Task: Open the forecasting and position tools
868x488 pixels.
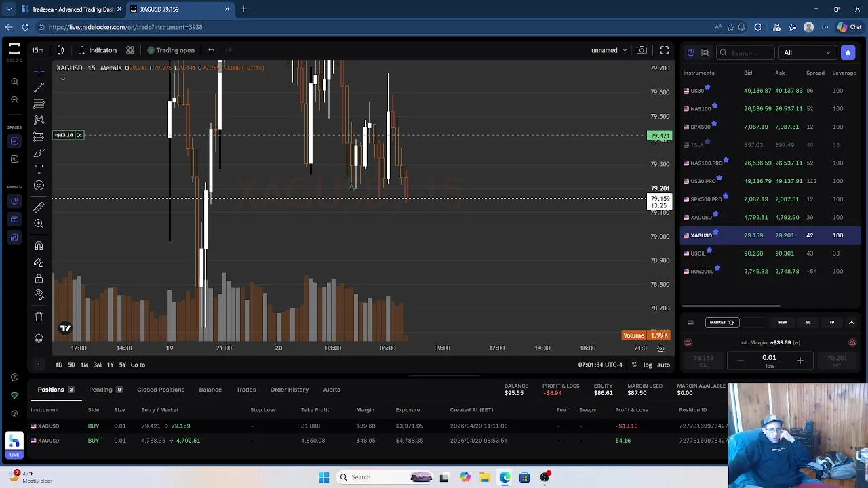Action: coord(39,137)
